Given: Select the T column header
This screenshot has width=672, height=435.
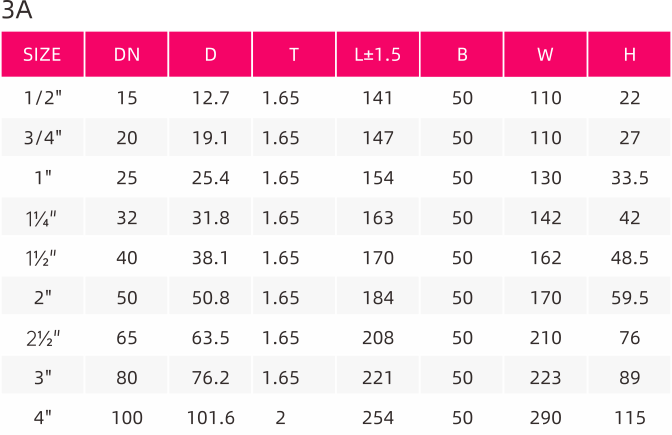Looking at the screenshot, I should click(x=294, y=54).
